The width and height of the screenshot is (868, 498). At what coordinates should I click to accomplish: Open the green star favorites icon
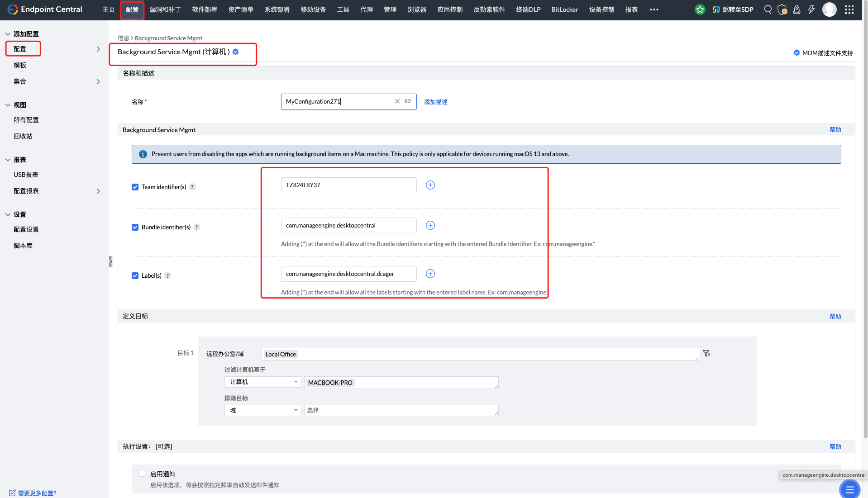[700, 9]
